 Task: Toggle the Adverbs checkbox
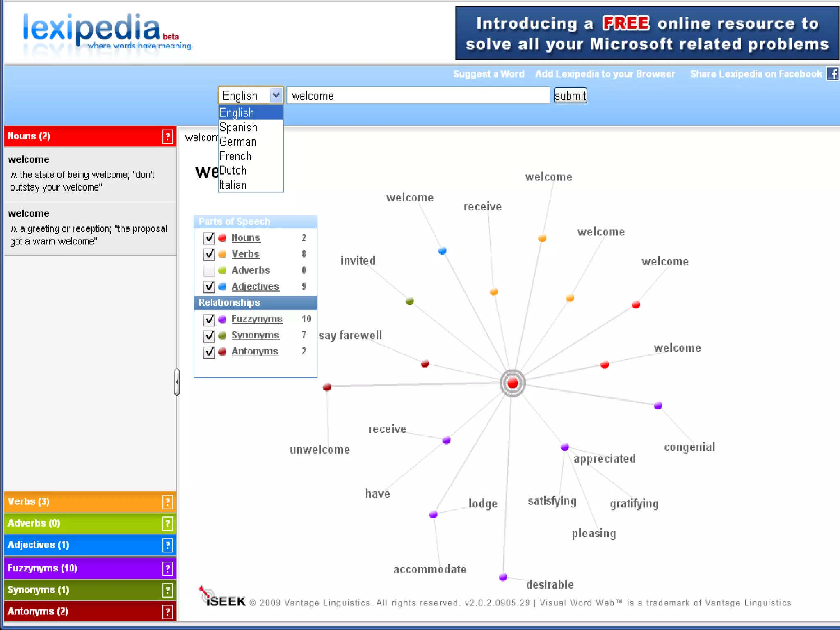point(209,270)
